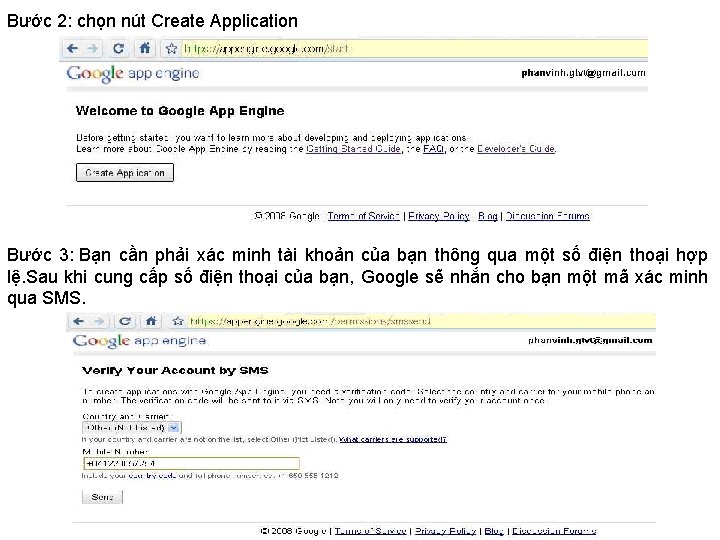
Task: Click the Send button
Action: (102, 497)
